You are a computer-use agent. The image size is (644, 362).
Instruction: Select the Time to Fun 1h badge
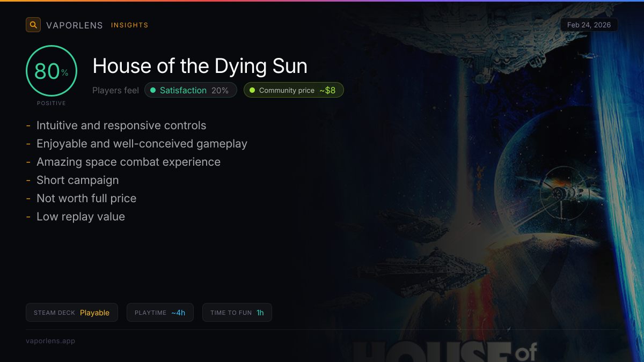pos(237,313)
